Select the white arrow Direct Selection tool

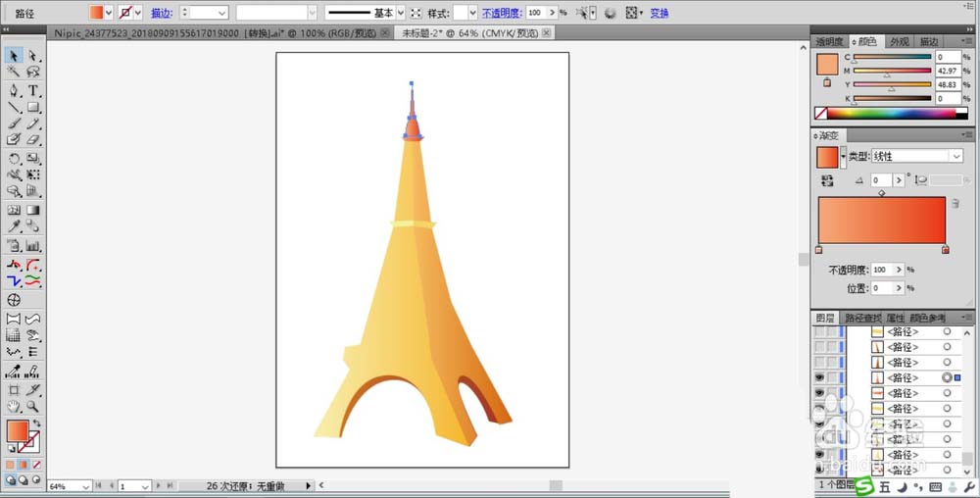32,56
